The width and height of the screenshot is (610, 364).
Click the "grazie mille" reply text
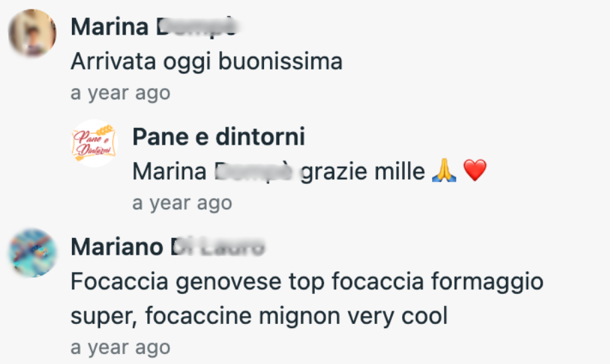(x=363, y=171)
